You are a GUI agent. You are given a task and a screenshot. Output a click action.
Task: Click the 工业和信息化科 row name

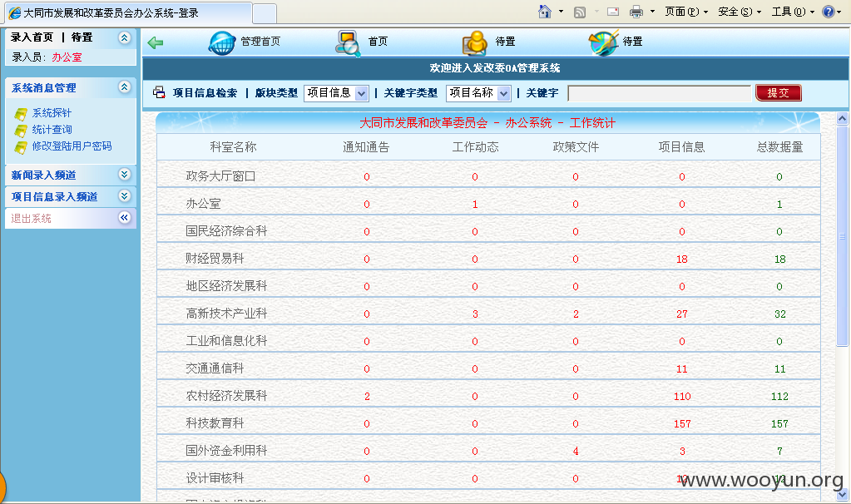(226, 341)
